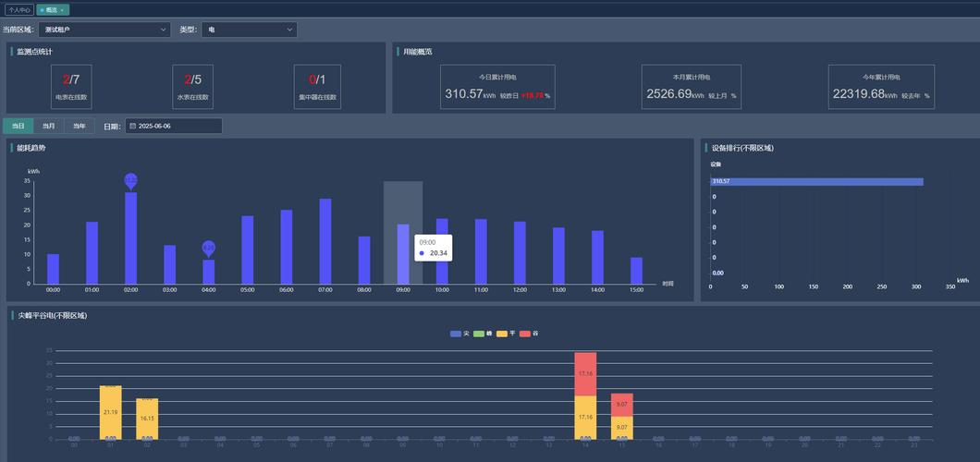The width and height of the screenshot is (980, 462).
Task: Click the 310.57 bar in 设备排行 chart
Action: (x=816, y=182)
